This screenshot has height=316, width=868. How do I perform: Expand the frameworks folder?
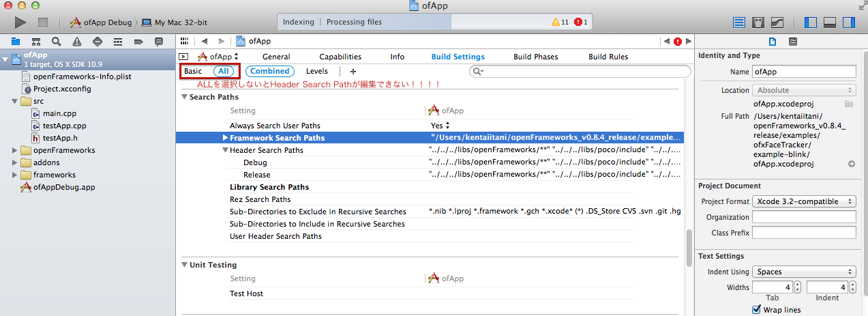[x=16, y=175]
